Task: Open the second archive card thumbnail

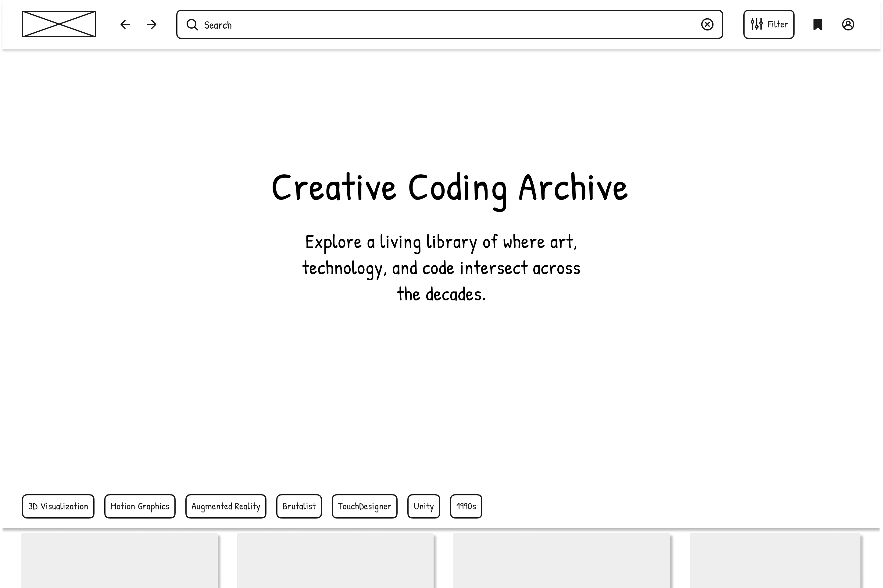Action: pyautogui.click(x=335, y=561)
